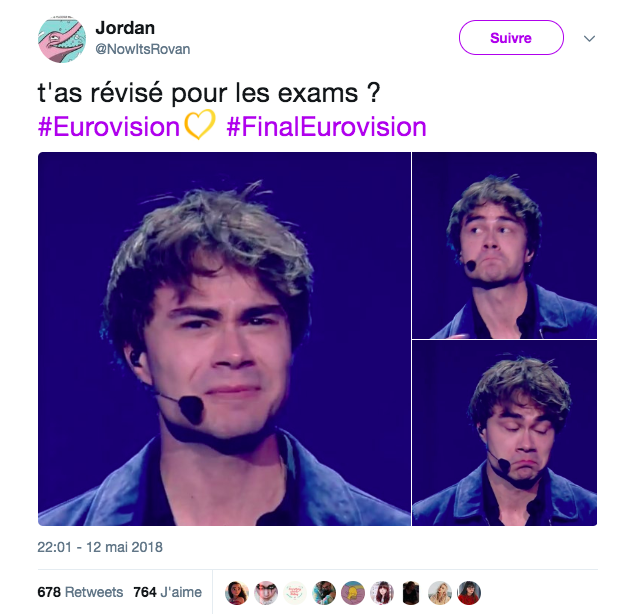
Task: Open the animated dark-haired girl liker avatar
Action: pos(237,593)
